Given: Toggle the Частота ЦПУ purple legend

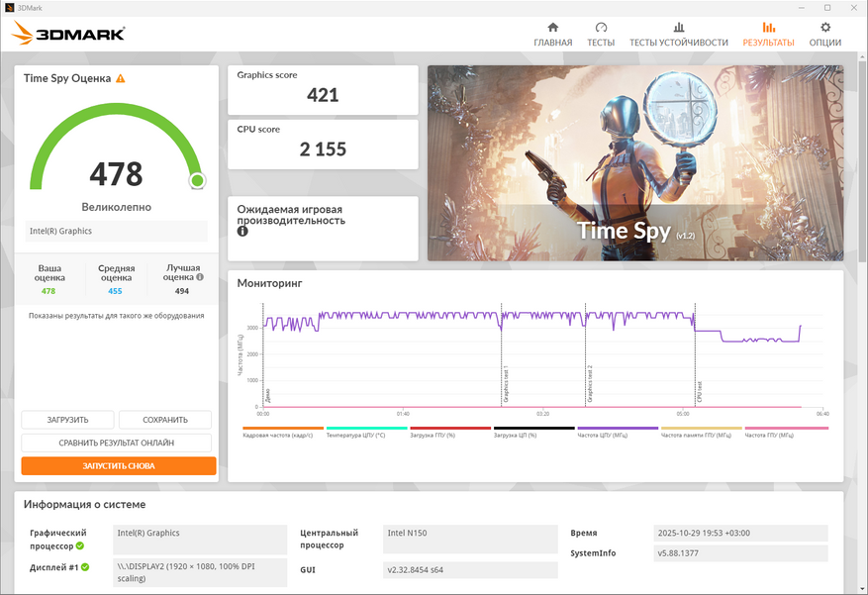Looking at the screenshot, I should [618, 432].
